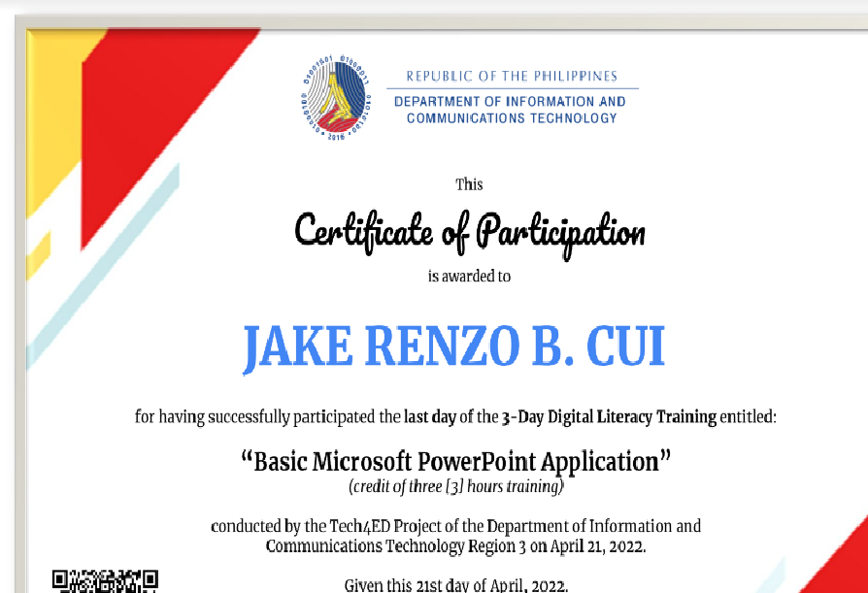
Task: Click the QR code on certificate
Action: 105,581
